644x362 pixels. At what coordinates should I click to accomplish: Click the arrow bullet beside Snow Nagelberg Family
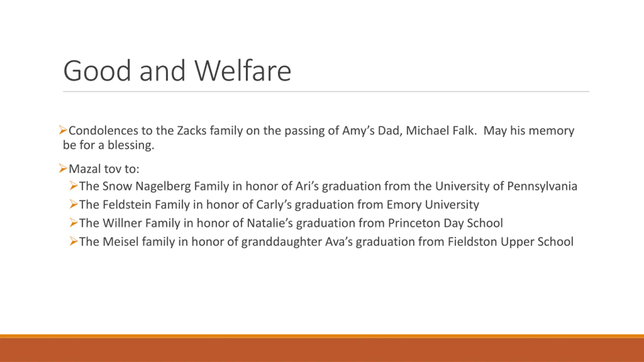[74, 186]
